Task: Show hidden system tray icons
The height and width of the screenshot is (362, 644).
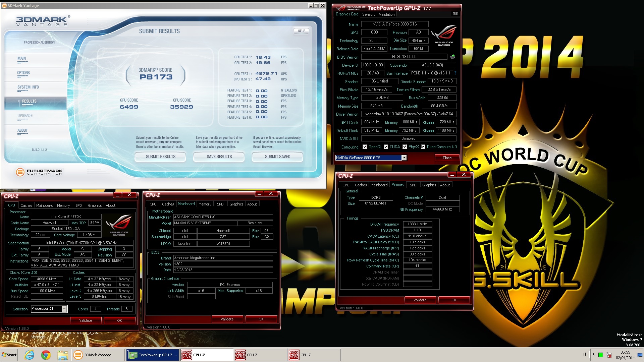Action: (593, 355)
